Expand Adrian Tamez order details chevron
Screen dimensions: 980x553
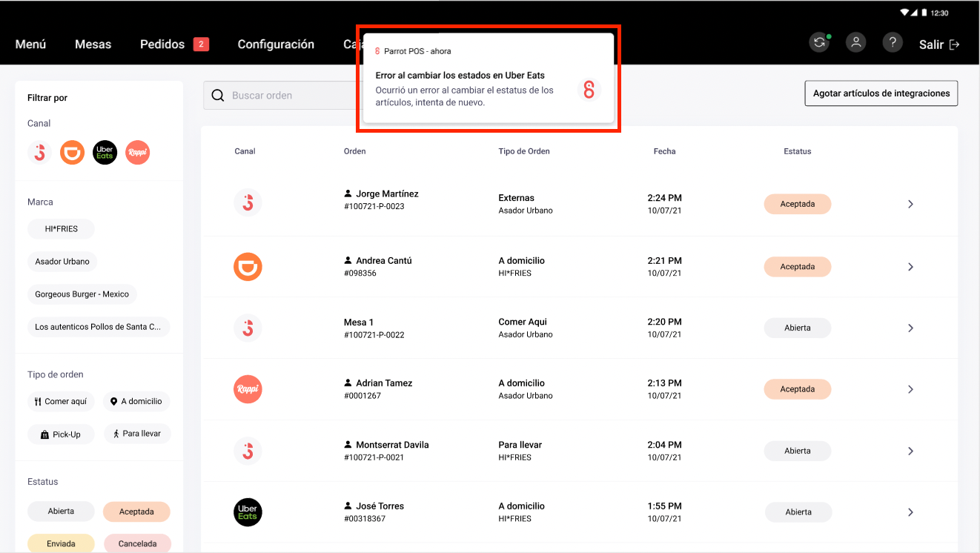coord(910,389)
